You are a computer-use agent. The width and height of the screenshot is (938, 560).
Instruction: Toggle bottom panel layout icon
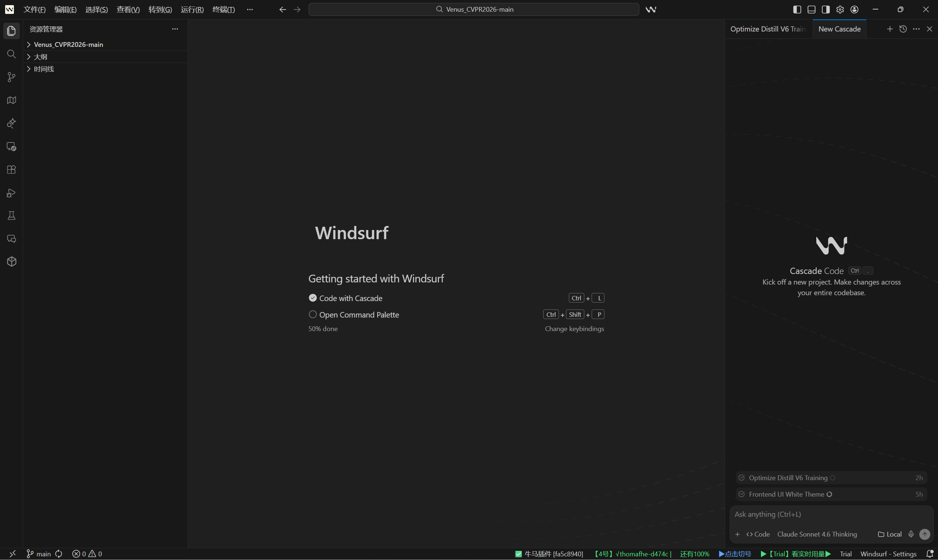point(812,10)
